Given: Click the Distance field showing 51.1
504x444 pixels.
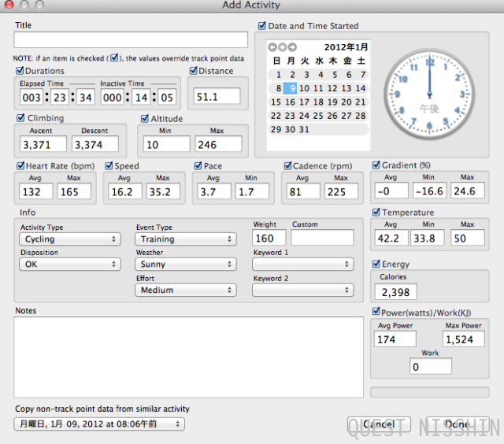Looking at the screenshot, I should 217,96.
